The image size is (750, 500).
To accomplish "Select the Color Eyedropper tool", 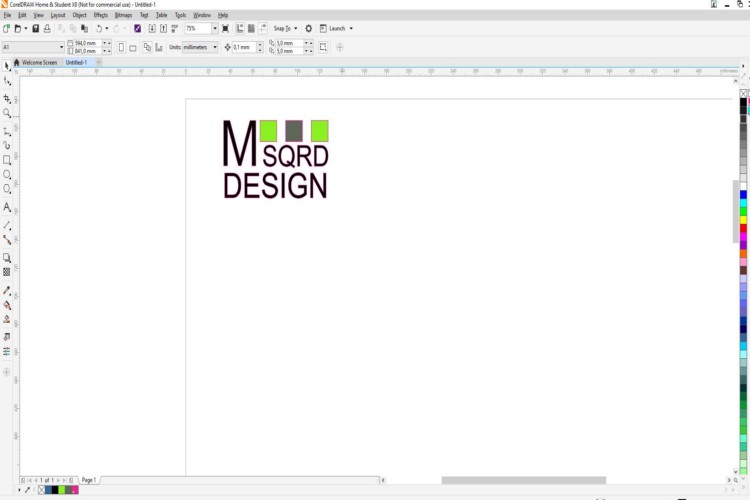I will (x=7, y=290).
